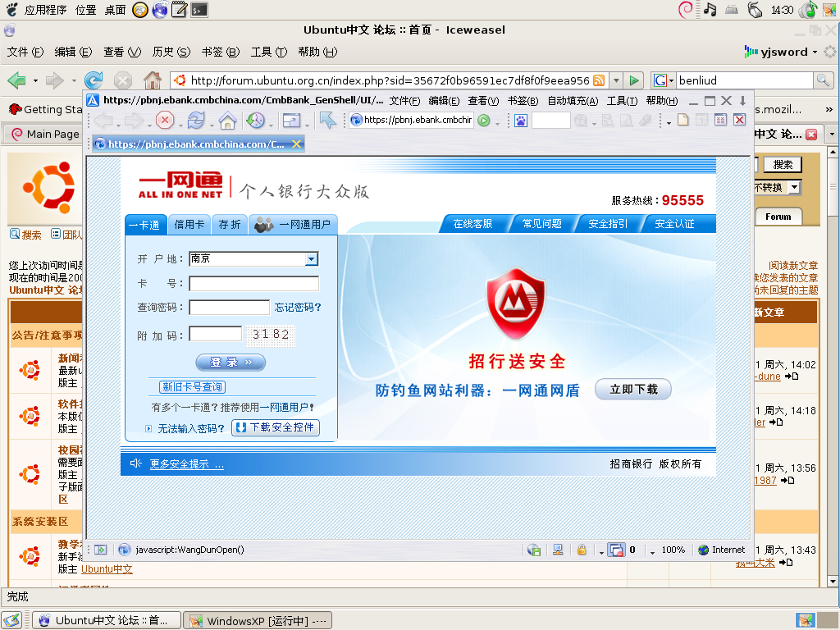Switch to the 存折 login tab
840x630 pixels.
click(230, 225)
